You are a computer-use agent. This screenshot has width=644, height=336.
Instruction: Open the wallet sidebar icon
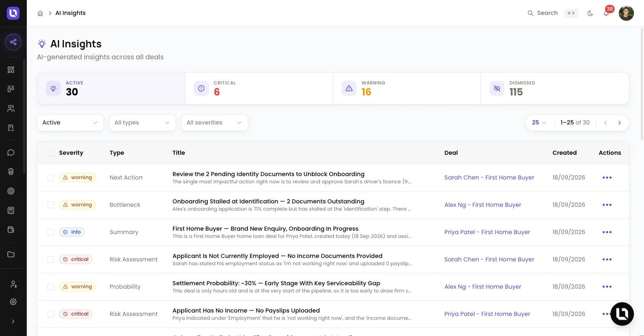point(11,229)
